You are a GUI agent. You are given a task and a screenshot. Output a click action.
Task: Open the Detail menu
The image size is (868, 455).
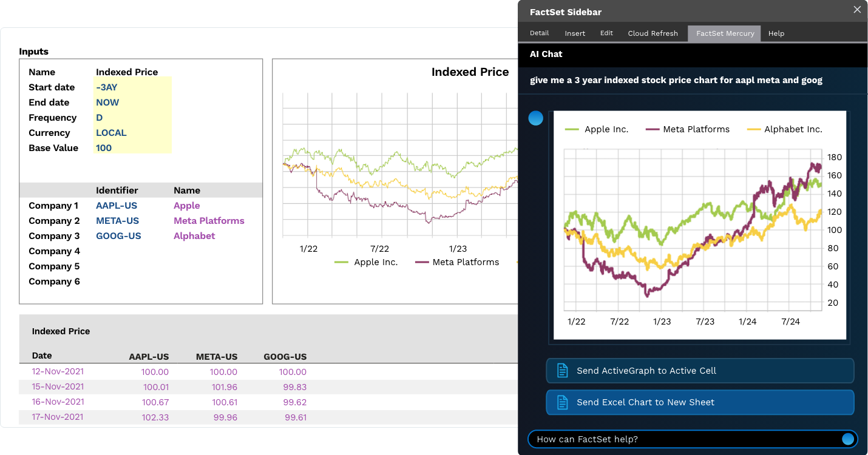(539, 33)
